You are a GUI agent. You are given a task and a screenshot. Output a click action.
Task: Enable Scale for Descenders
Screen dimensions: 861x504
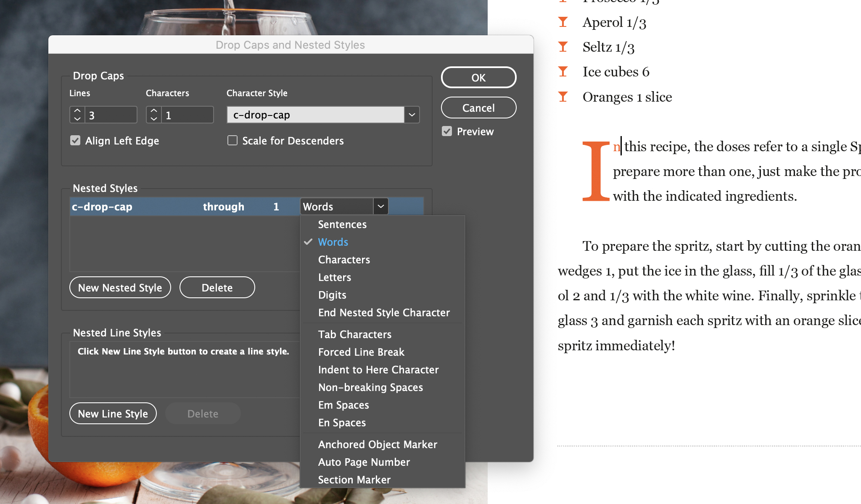[x=232, y=140]
